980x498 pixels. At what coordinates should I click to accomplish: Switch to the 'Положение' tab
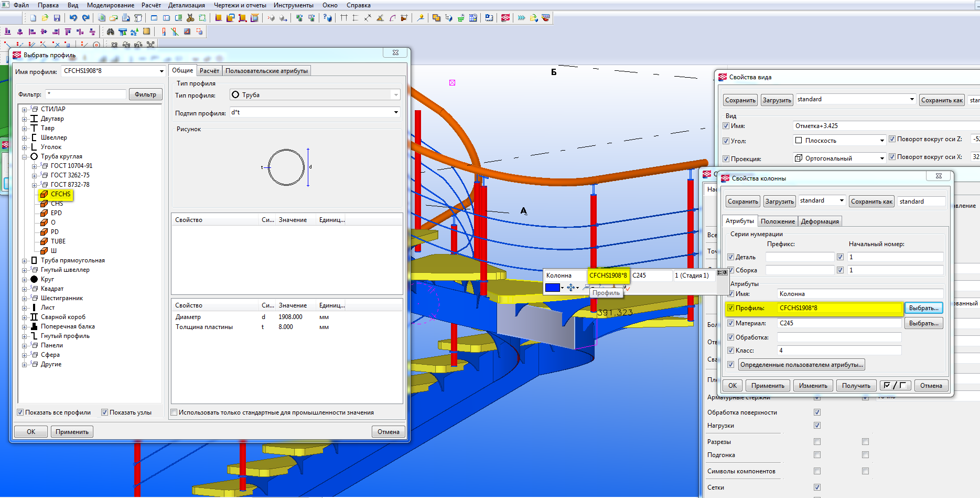click(778, 221)
